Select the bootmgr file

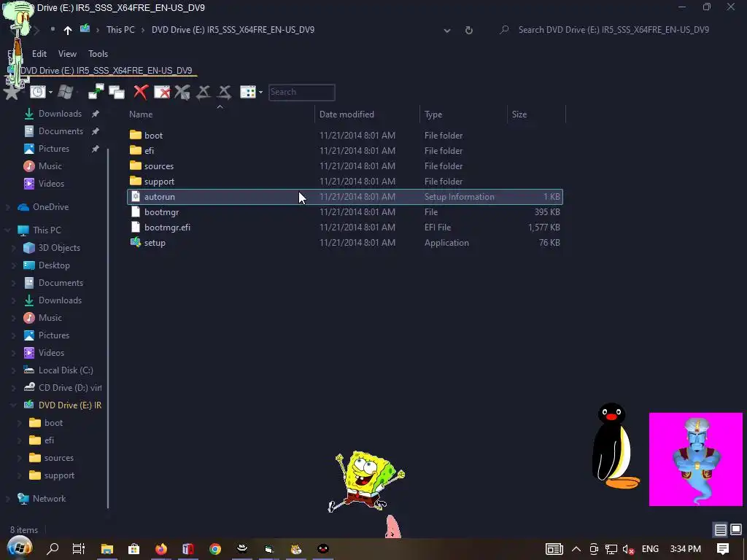pyautogui.click(x=161, y=212)
